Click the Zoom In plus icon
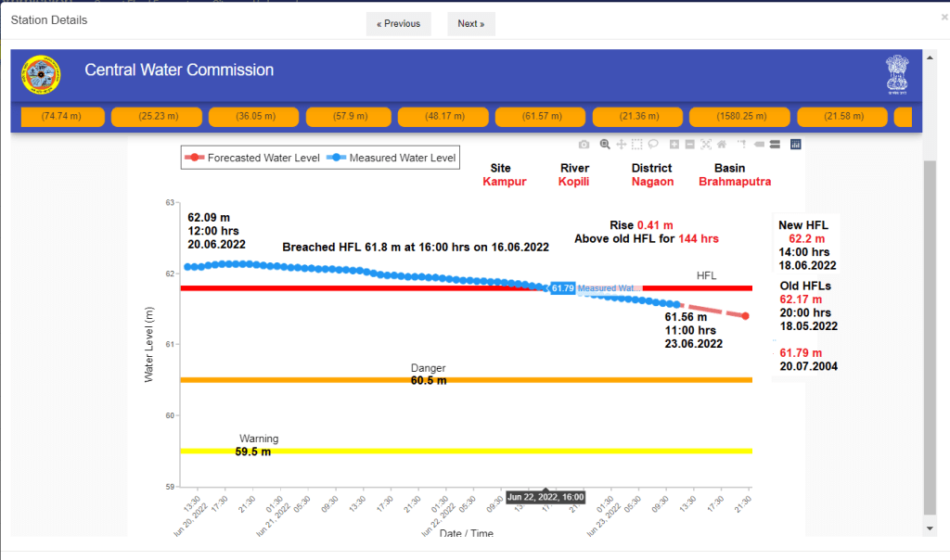Viewport: 950px width, 560px height. coord(674,145)
